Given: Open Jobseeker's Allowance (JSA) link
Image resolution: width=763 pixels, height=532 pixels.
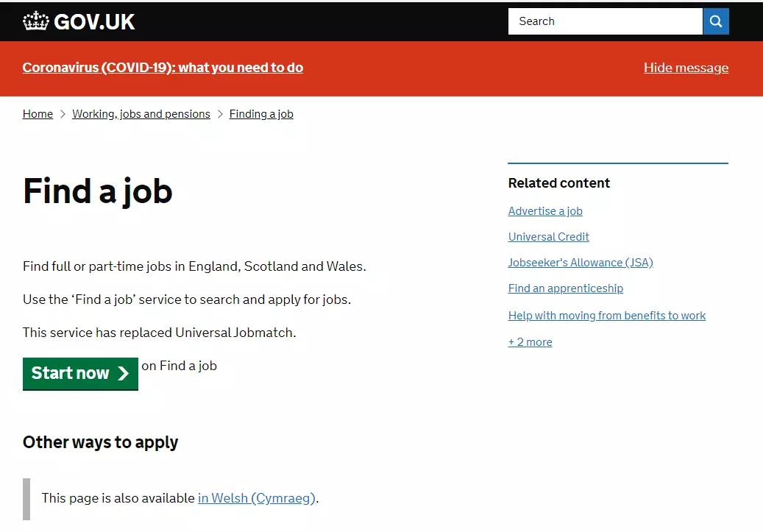Looking at the screenshot, I should pyautogui.click(x=581, y=263).
